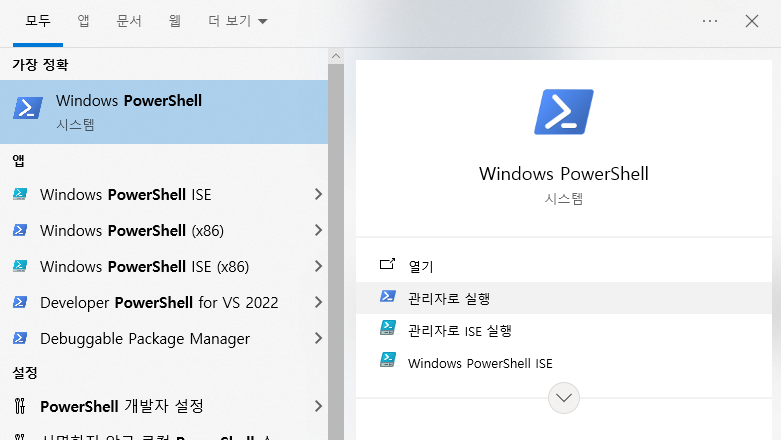Image resolution: width=781 pixels, height=440 pixels.
Task: Click the PowerShell 개발자 설정 tools icon
Action: click(x=20, y=406)
